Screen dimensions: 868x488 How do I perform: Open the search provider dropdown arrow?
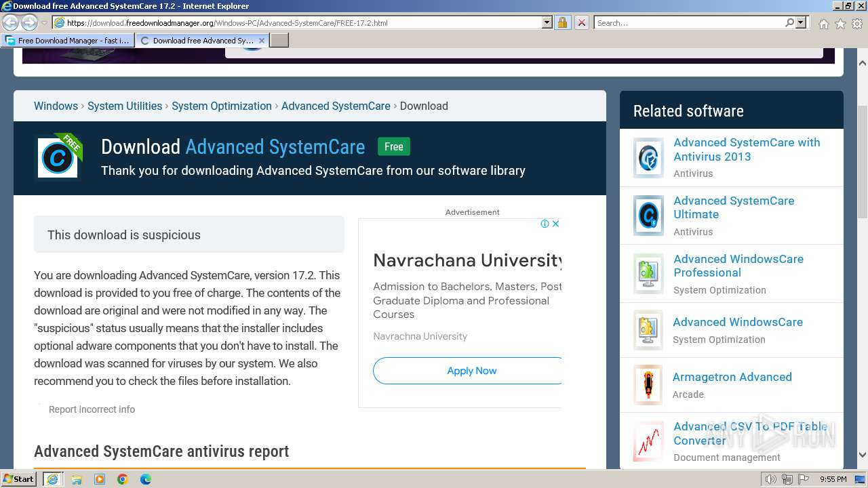point(801,23)
